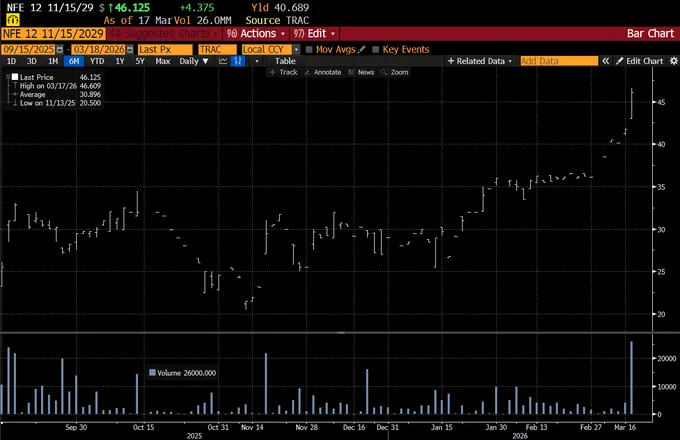Click the Edit Chart button

tap(640, 61)
